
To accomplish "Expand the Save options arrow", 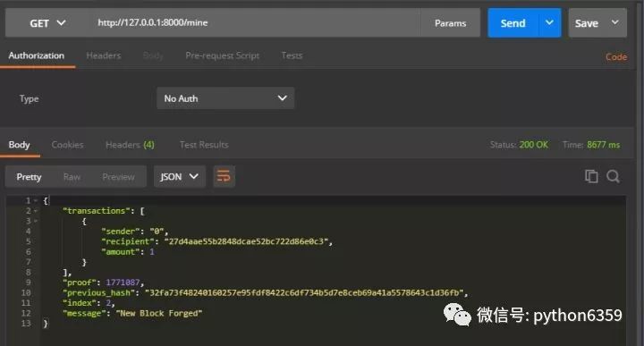I will click(x=614, y=22).
